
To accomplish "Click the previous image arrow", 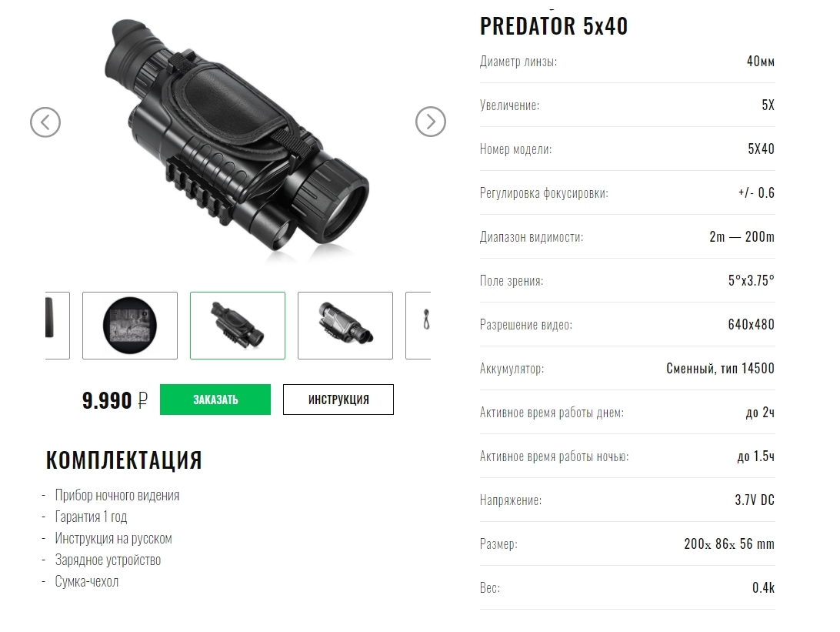I will click(x=45, y=122).
